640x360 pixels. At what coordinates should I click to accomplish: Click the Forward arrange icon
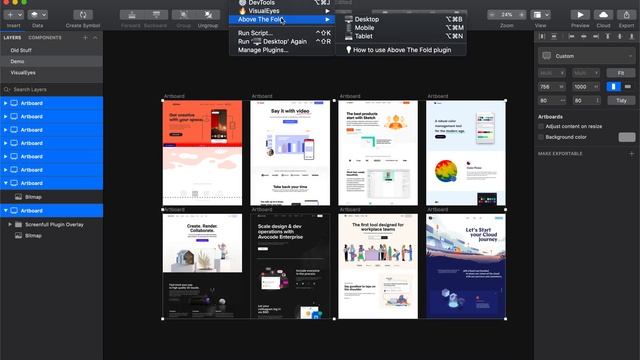pyautogui.click(x=132, y=15)
